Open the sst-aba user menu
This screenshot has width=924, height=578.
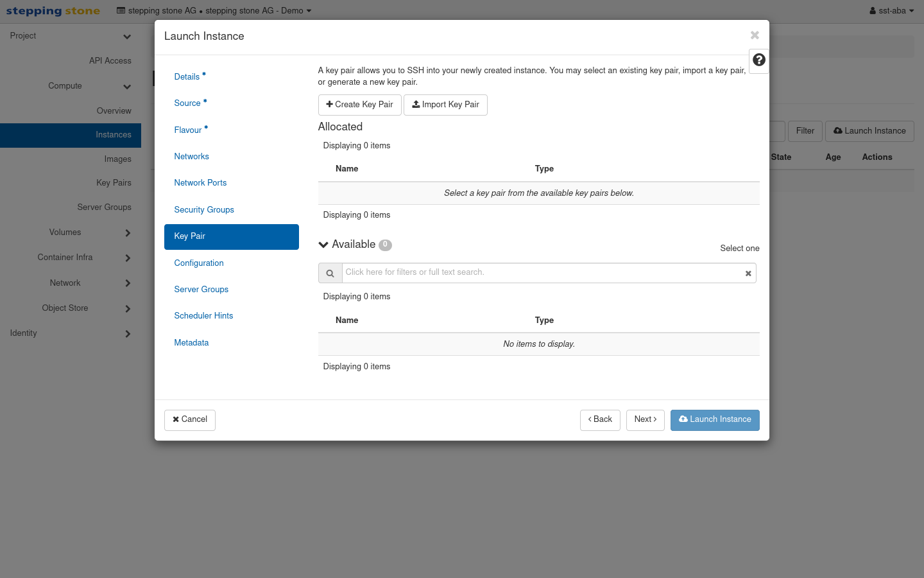click(892, 11)
